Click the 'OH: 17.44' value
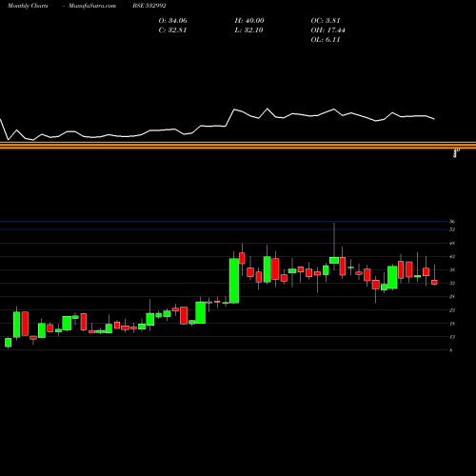The width and height of the screenshot is (476, 476). [327, 30]
